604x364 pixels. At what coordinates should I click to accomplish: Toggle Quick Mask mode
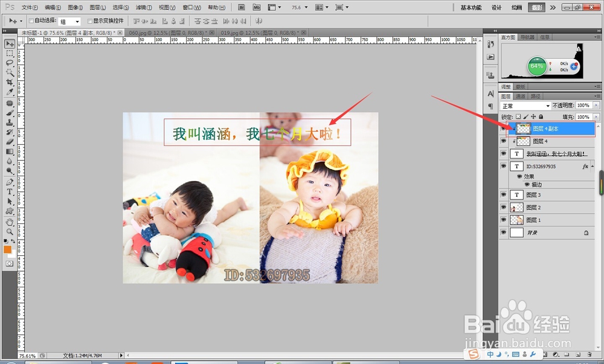10,264
